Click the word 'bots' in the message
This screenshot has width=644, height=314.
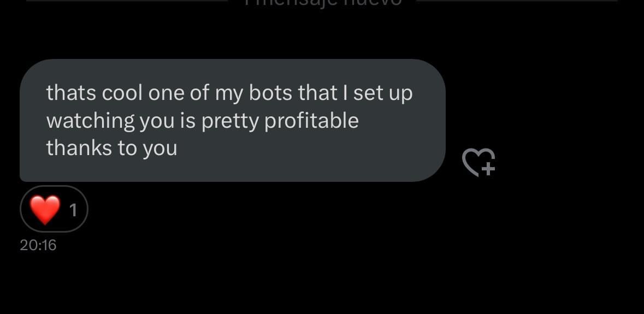pyautogui.click(x=270, y=93)
